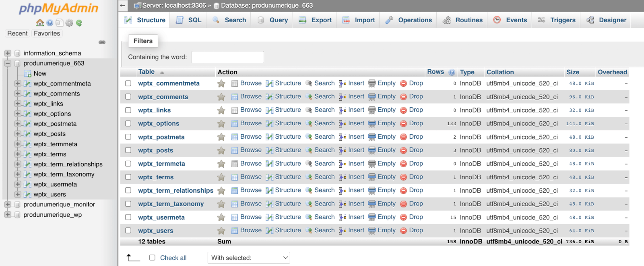Expand the information_schema database node

(x=8, y=53)
